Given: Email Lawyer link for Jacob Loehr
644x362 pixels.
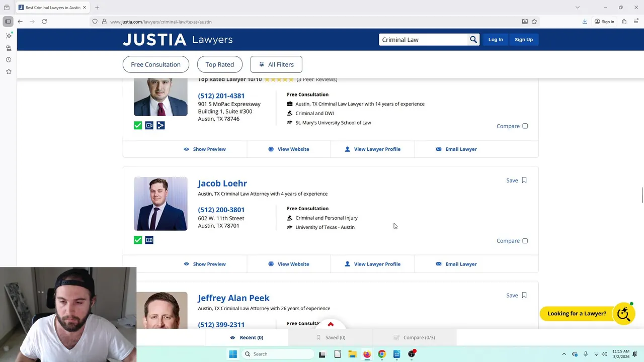Looking at the screenshot, I should (x=456, y=264).
